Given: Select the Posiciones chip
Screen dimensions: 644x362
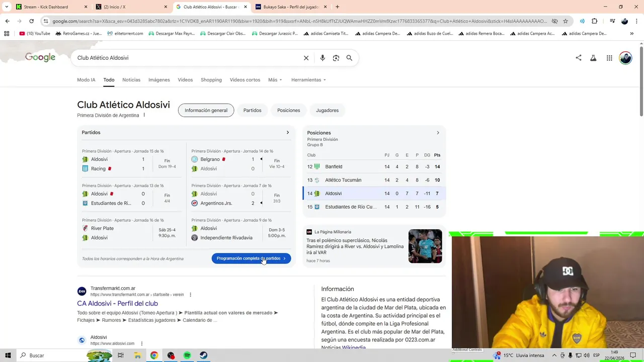Looking at the screenshot, I should [x=288, y=111].
